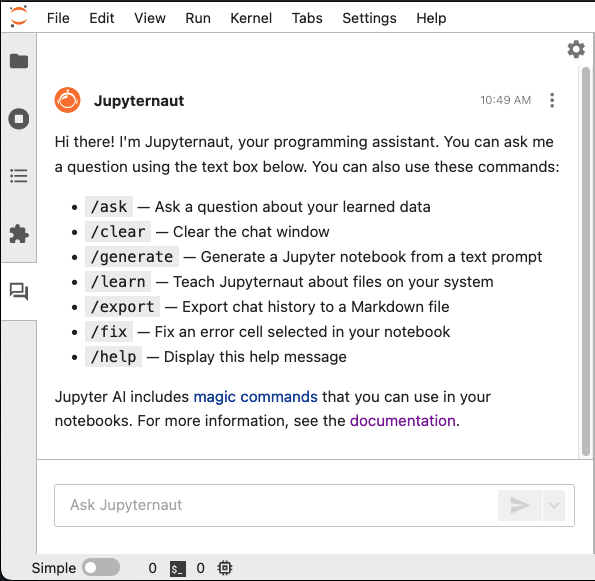Screen dimensions: 595x581
Task: Follow the documentation link
Action: pyautogui.click(x=403, y=421)
